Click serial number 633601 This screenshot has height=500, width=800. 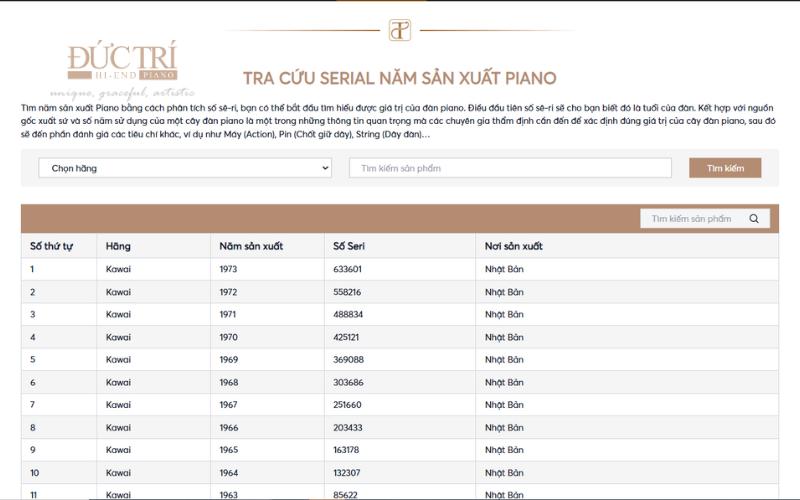(x=347, y=269)
